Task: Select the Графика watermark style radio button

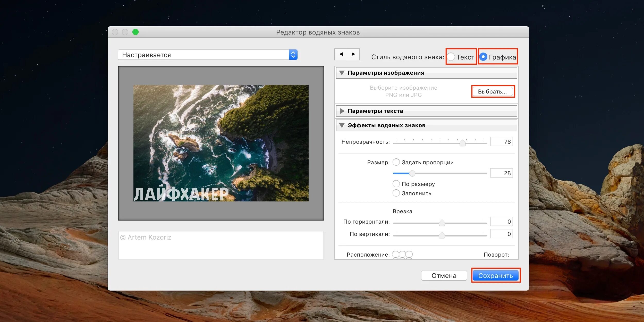Action: pyautogui.click(x=483, y=57)
